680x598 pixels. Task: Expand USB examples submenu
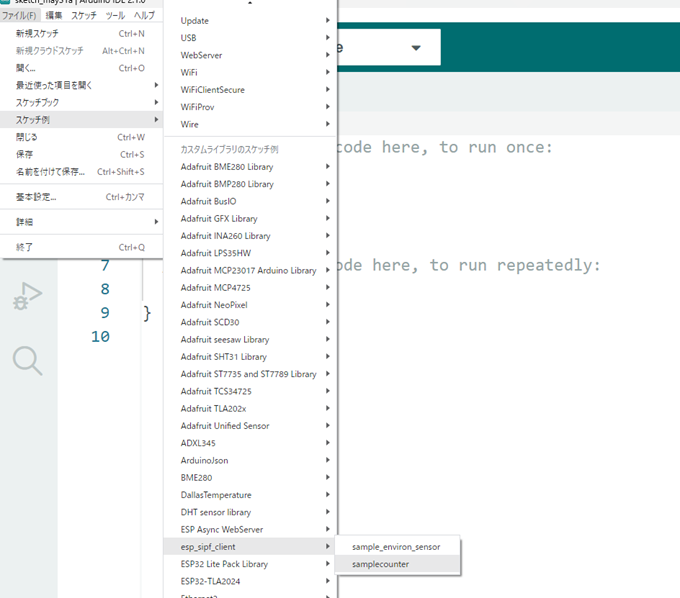tap(250, 38)
